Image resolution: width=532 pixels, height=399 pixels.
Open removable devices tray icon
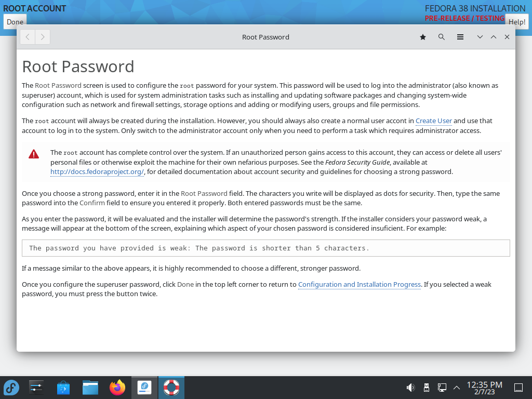(x=427, y=388)
